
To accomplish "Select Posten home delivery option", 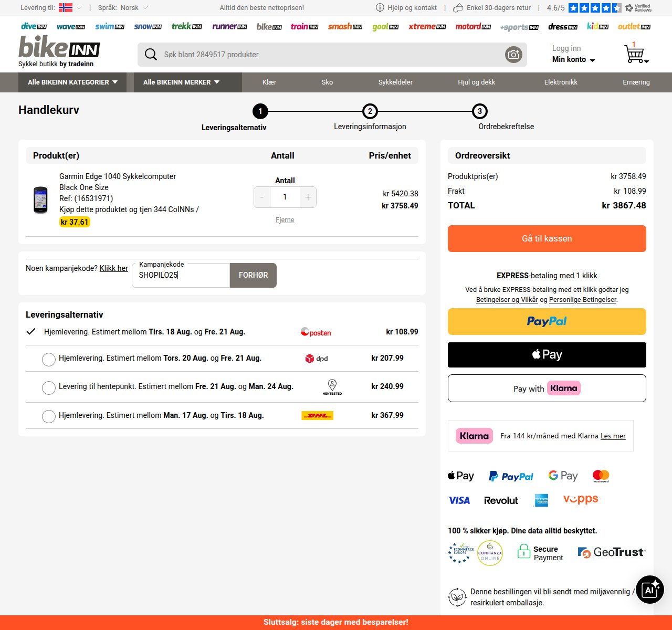I will coord(222,332).
